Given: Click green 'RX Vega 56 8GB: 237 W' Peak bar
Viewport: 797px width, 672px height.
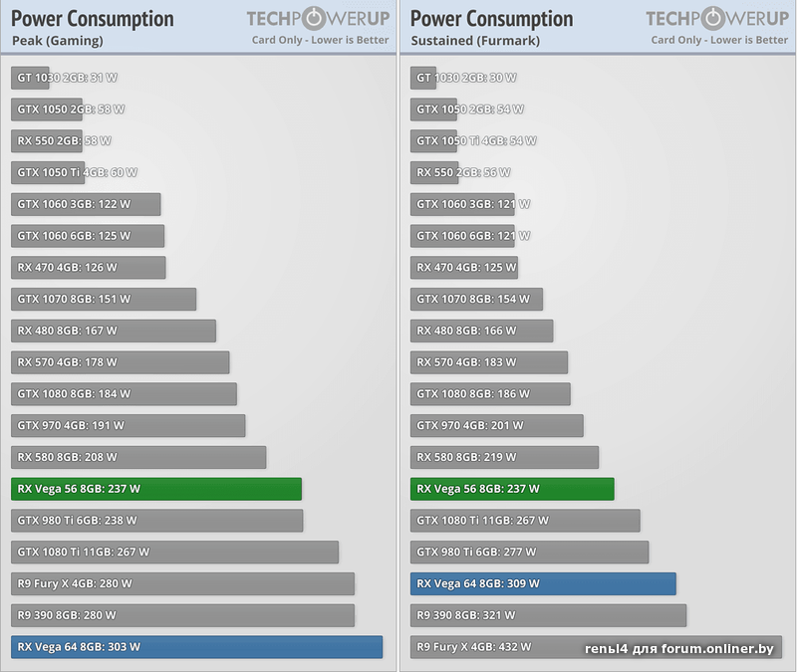Looking at the screenshot, I should [x=156, y=489].
